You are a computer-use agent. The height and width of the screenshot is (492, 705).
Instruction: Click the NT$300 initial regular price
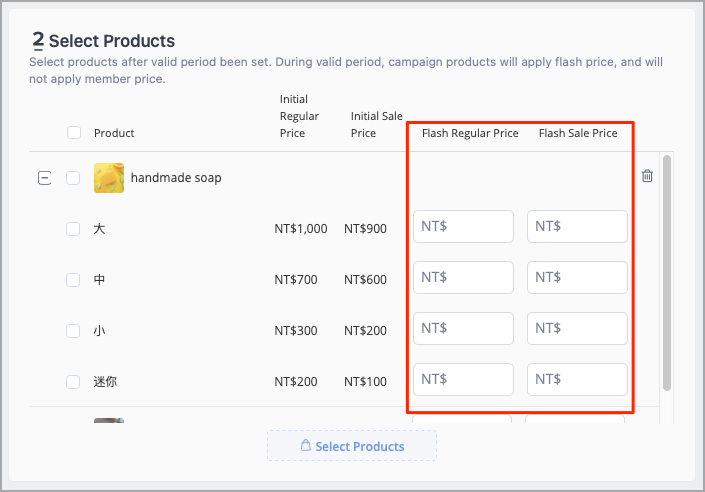(296, 331)
